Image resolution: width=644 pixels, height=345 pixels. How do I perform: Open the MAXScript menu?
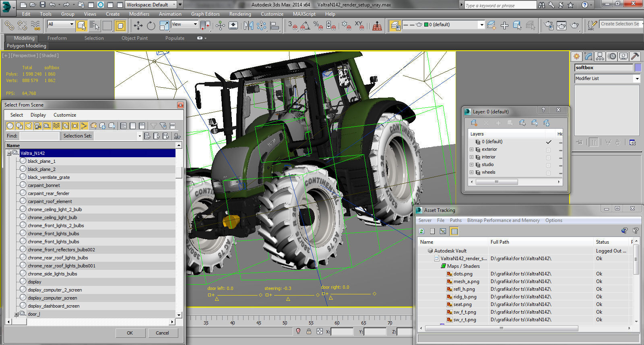tap(304, 14)
